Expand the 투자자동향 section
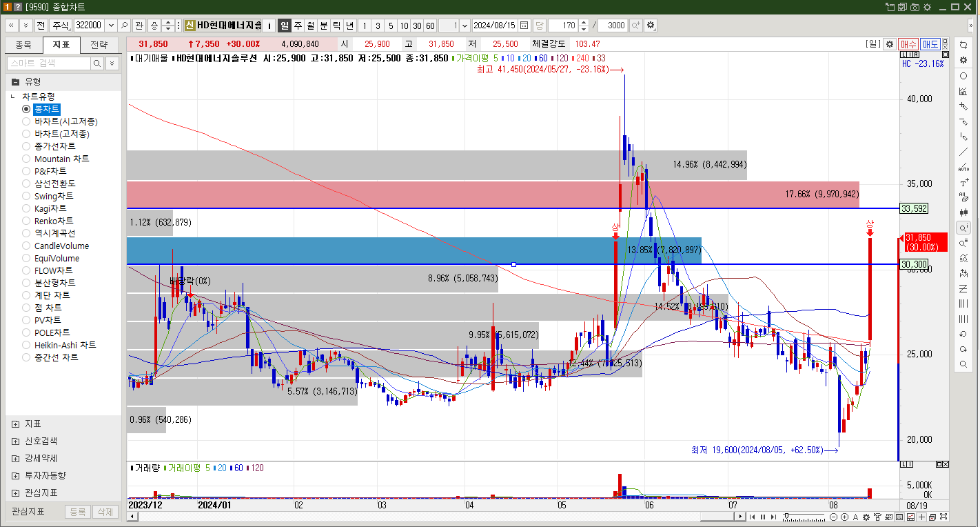This screenshot has height=527, width=980. (x=16, y=475)
